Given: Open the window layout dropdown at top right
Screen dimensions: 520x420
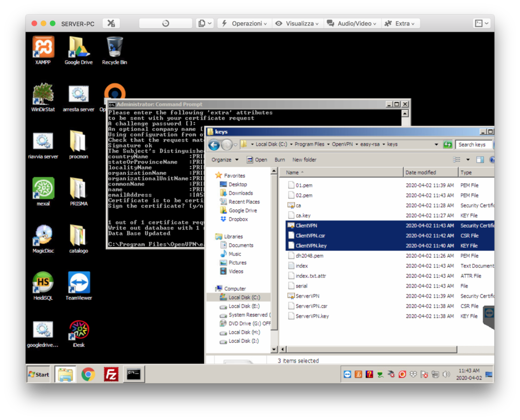Looking at the screenshot, I should point(481,23).
